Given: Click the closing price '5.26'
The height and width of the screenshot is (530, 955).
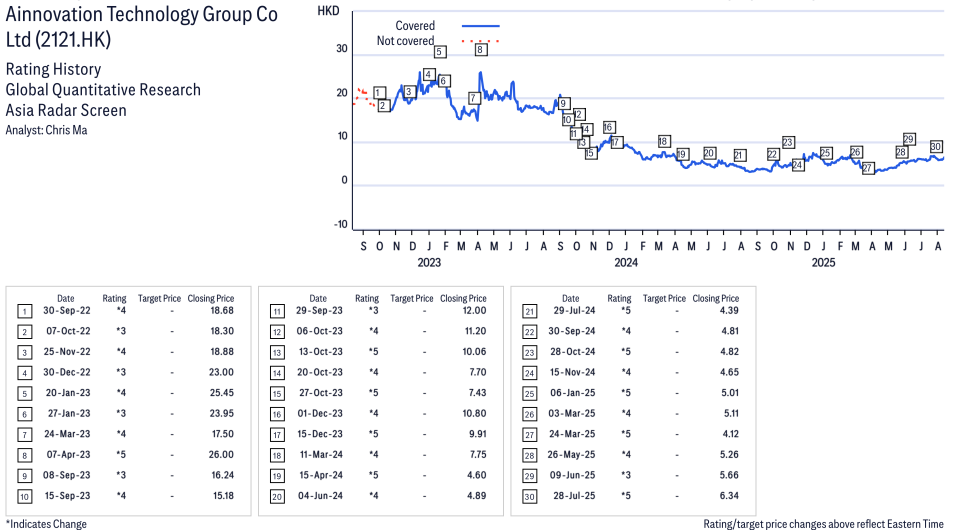Looking at the screenshot, I should pyautogui.click(x=730, y=454).
